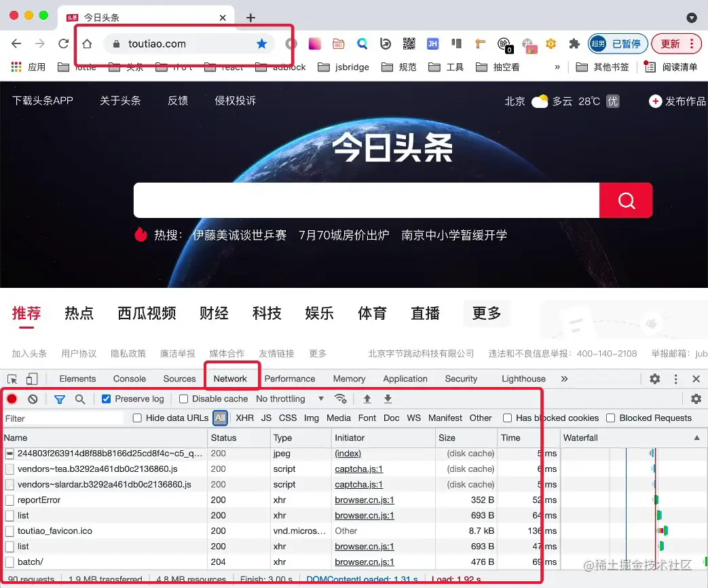Open the JH extension icon
The image size is (708, 588).
tap(432, 44)
